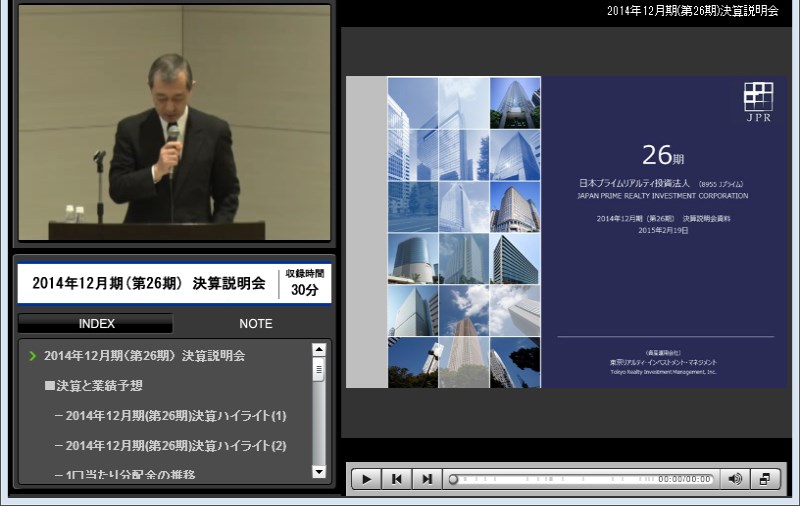Click the 00:00/00:00 time display
Viewport: 800px width, 506px height.
[x=684, y=479]
